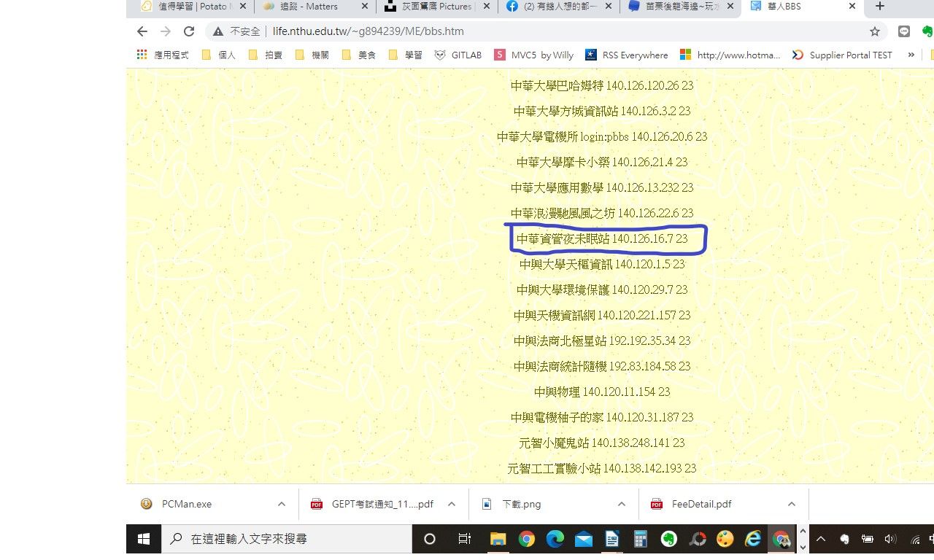Click 中興電機柚子的家 entry

[x=602, y=417]
